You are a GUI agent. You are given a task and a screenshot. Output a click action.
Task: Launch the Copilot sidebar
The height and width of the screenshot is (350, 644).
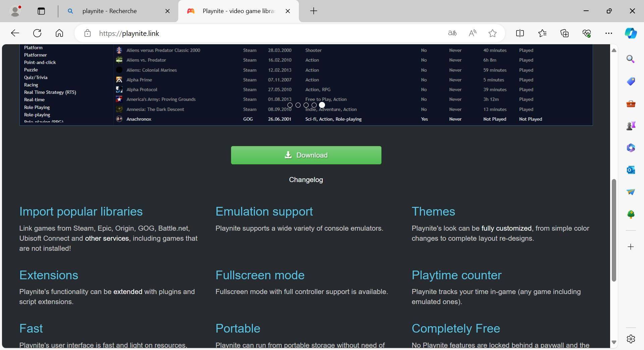[631, 33]
